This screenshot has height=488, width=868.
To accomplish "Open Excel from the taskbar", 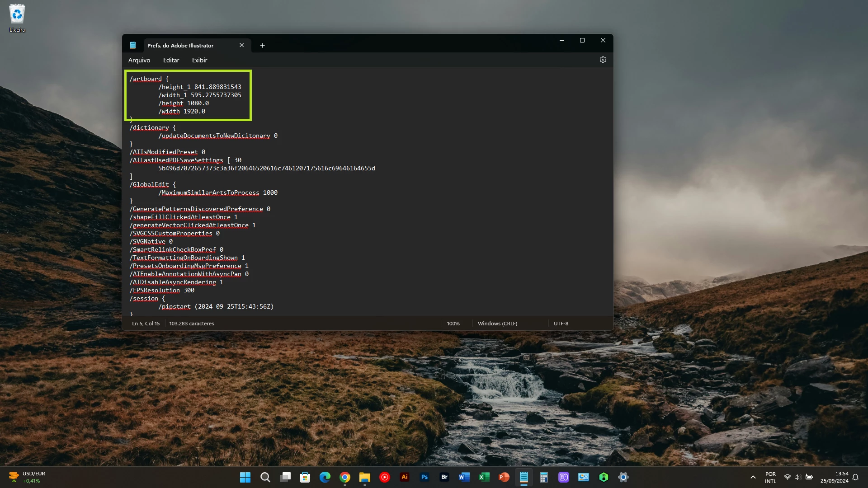I will pyautogui.click(x=484, y=477).
